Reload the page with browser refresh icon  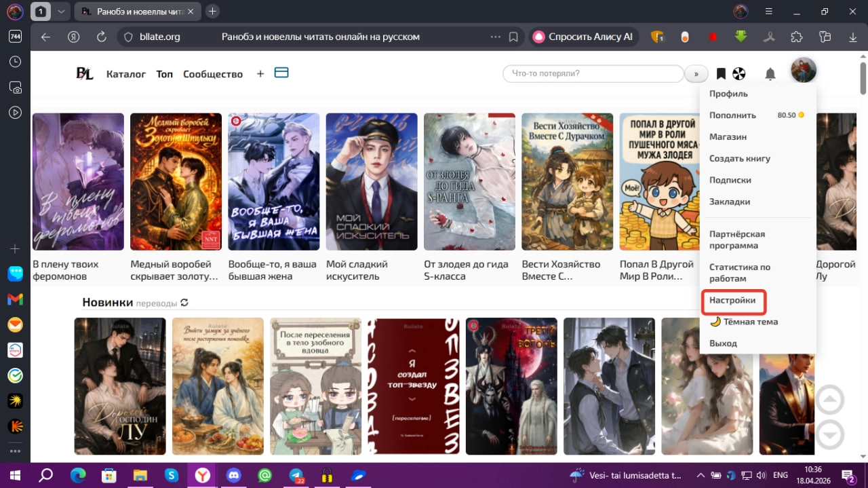click(x=102, y=37)
